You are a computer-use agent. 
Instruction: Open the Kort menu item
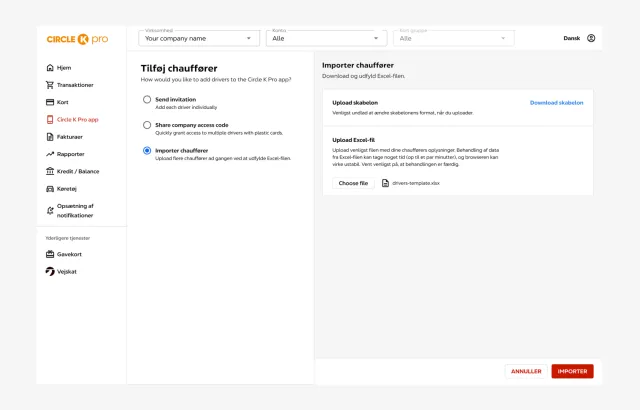62,102
